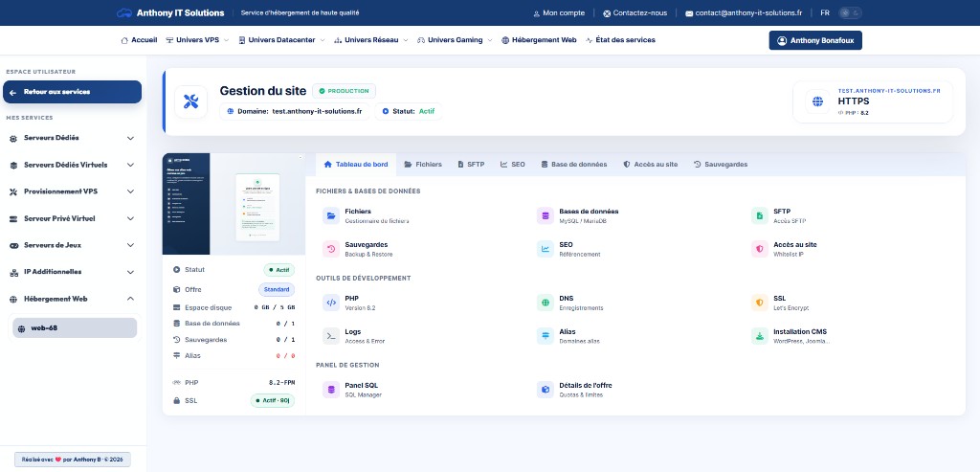Click the website preview thumbnail

(x=234, y=204)
